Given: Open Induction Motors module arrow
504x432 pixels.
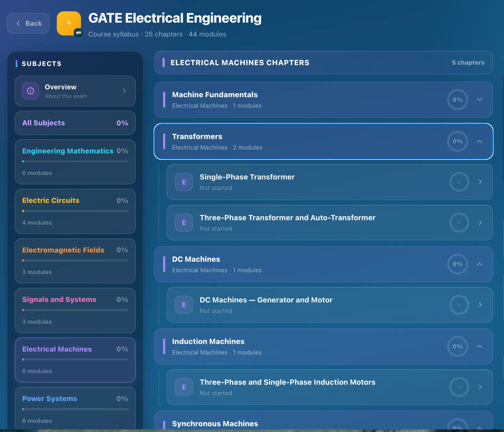Looking at the screenshot, I should point(480,387).
